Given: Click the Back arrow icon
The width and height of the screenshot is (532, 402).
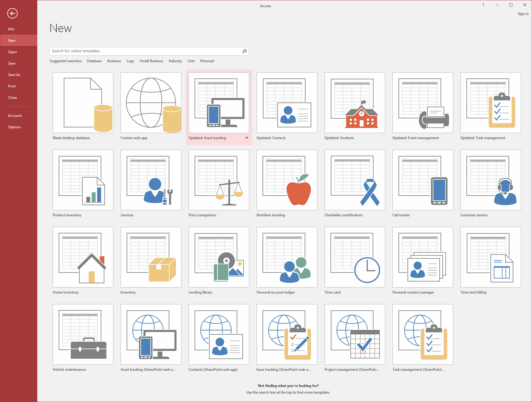Looking at the screenshot, I should (x=13, y=13).
